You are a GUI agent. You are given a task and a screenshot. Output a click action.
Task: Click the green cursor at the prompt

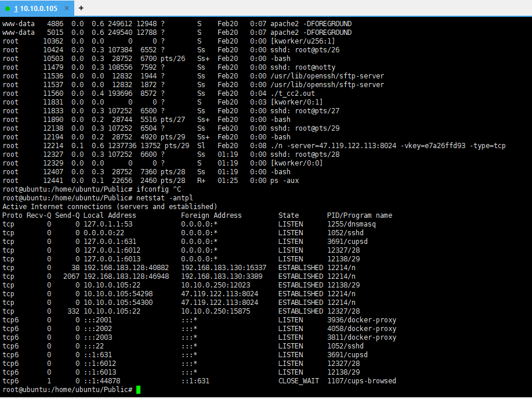coord(139,390)
